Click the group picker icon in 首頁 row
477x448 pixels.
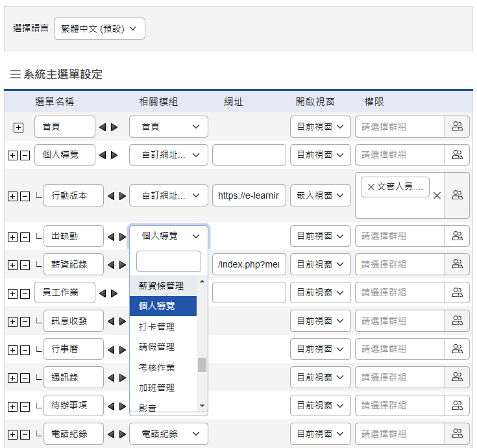tap(457, 127)
